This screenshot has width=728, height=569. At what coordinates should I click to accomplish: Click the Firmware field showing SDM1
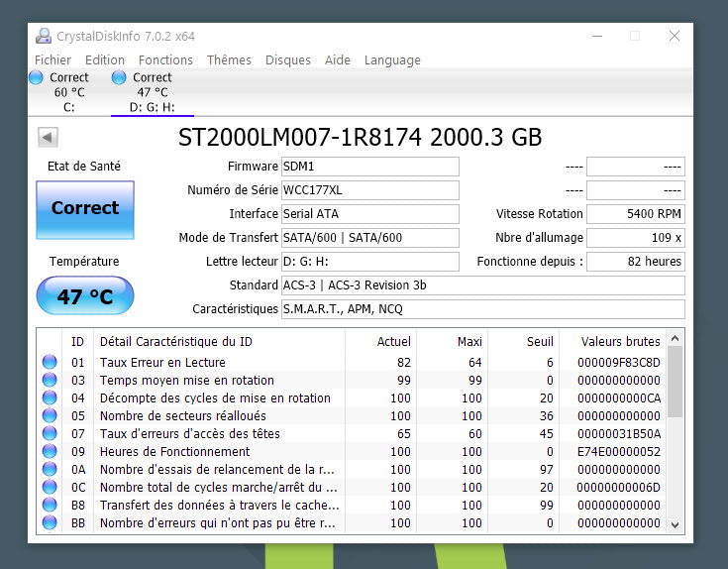(370, 167)
